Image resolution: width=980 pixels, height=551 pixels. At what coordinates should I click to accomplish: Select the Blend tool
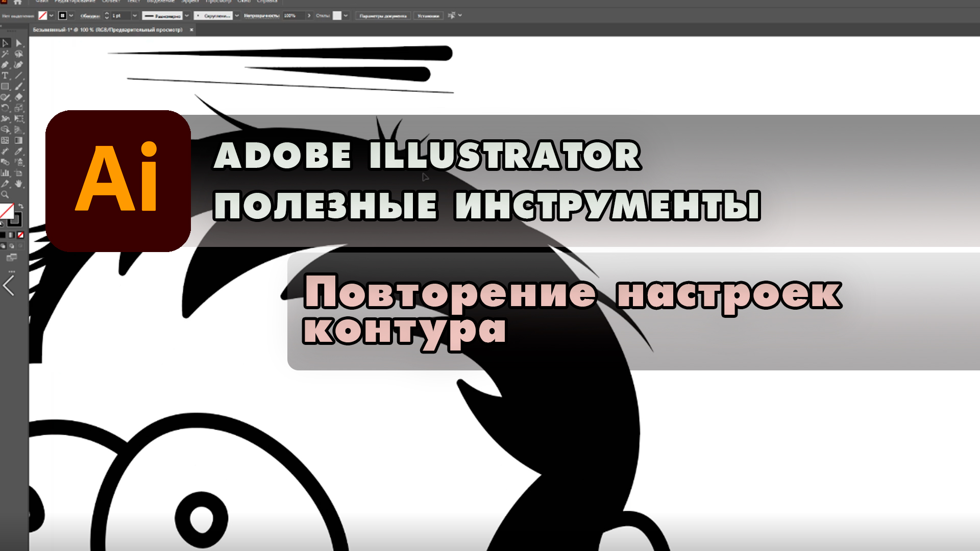coord(6,162)
